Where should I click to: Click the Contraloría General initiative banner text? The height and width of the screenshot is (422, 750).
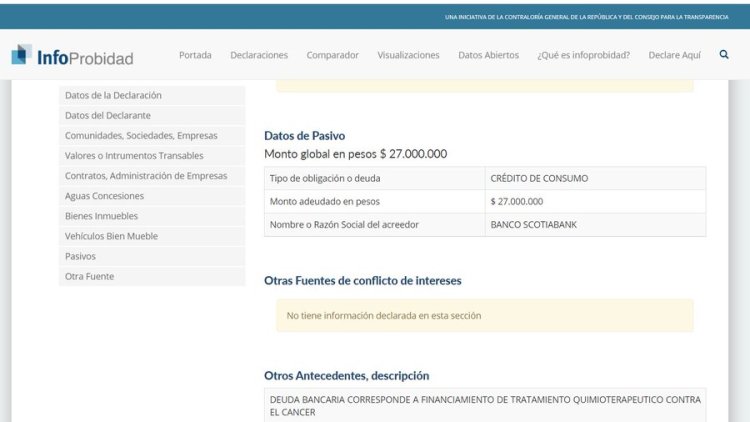(x=586, y=17)
